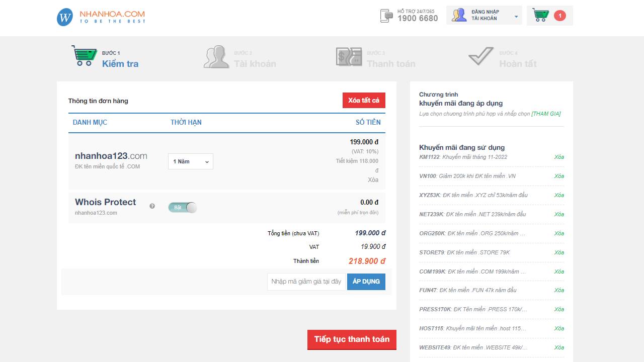The height and width of the screenshot is (362, 644).
Task: Click the Xóa tất cả button
Action: click(364, 101)
